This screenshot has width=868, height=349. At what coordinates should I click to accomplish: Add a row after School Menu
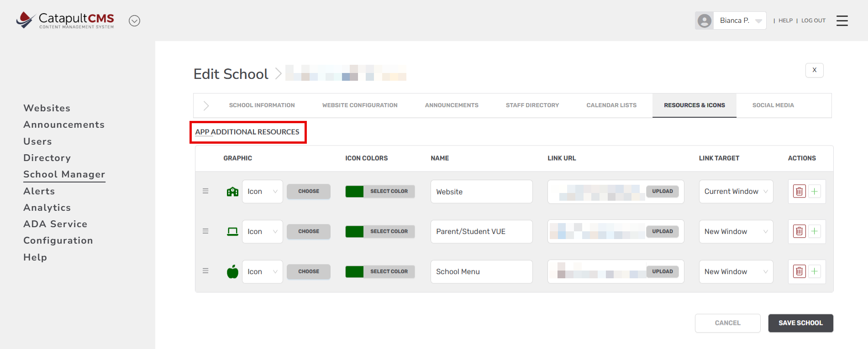point(814,272)
